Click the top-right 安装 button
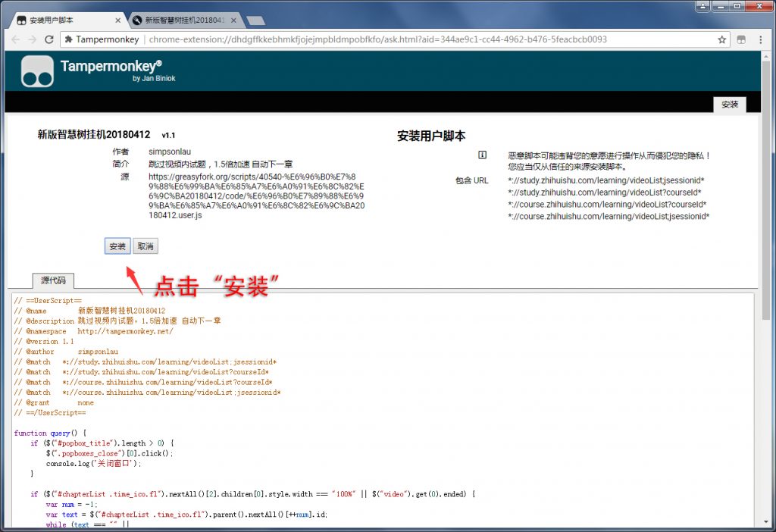776x532 pixels. coord(729,105)
